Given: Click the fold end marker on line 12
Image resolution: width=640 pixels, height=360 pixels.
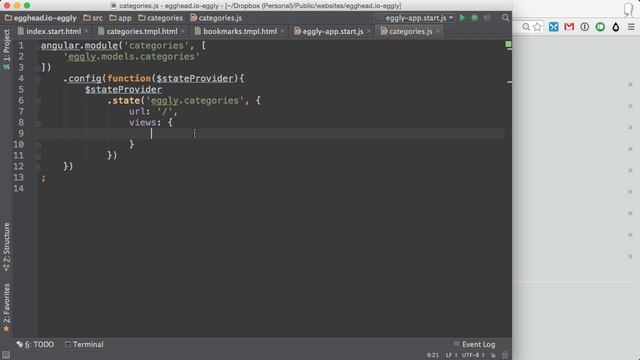Looking at the screenshot, I should [x=38, y=167].
